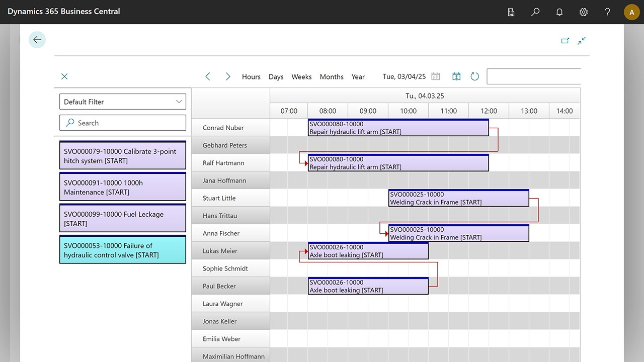Click the help question mark icon
The image size is (644, 362).
pyautogui.click(x=607, y=12)
